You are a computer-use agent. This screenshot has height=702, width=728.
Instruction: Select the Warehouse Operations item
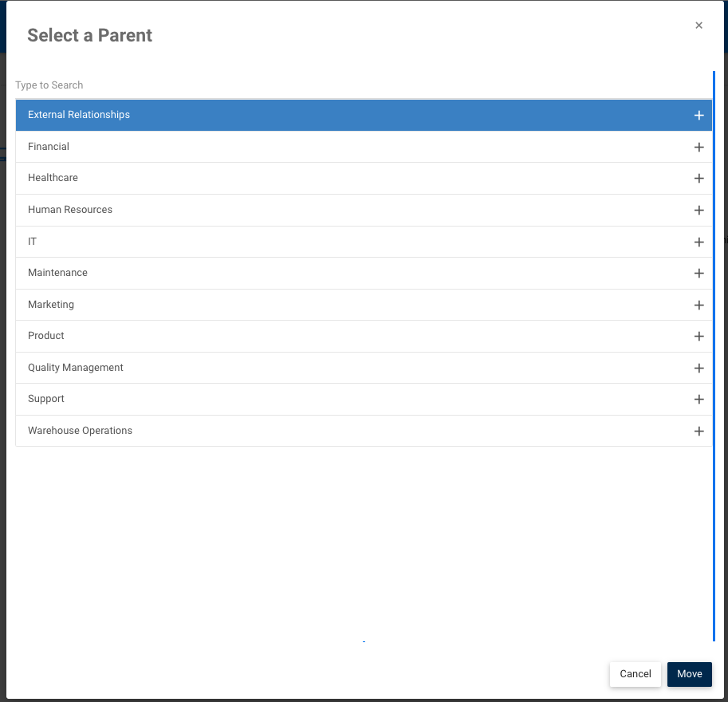click(x=80, y=431)
